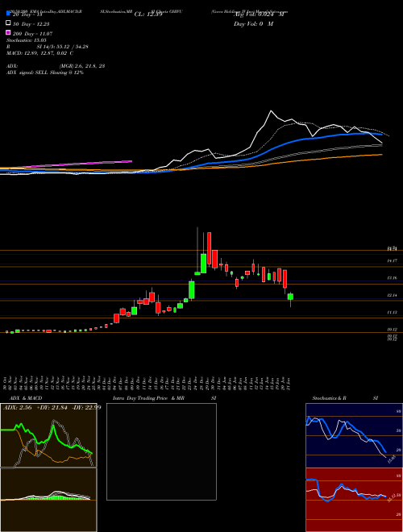Click the 11.13 price axis label

pyautogui.click(x=393, y=312)
